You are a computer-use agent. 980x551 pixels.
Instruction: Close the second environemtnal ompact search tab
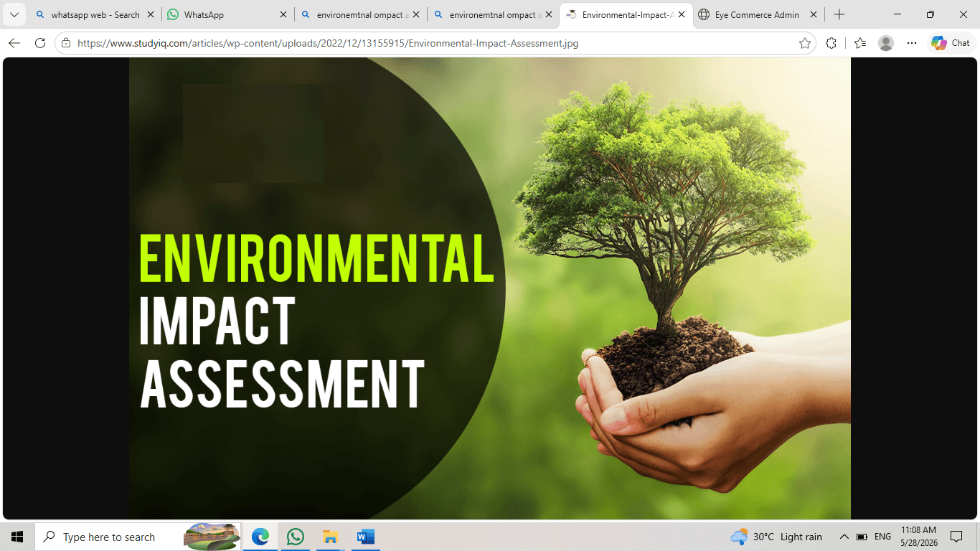[549, 14]
